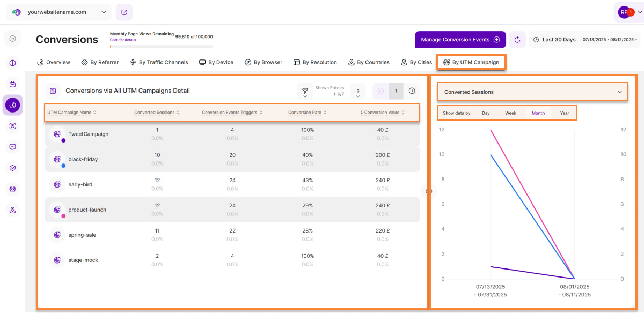644x314 pixels.
Task: Show chart data by Week
Action: [510, 113]
